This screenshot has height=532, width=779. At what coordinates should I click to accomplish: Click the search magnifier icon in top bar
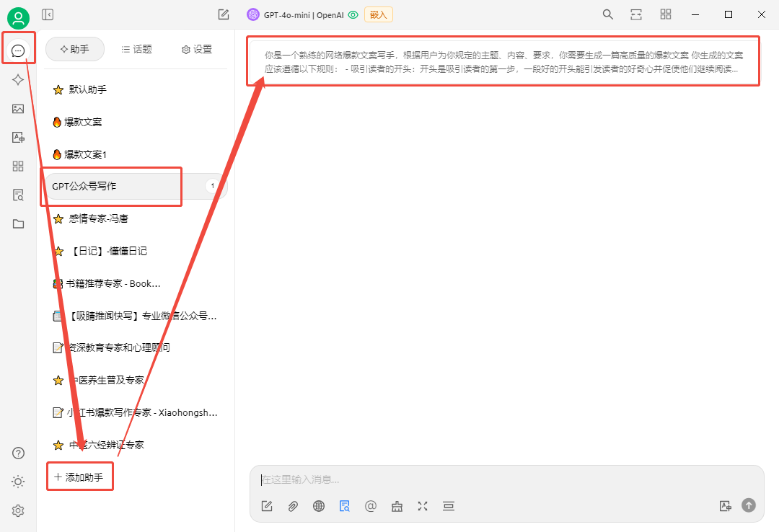click(x=607, y=14)
